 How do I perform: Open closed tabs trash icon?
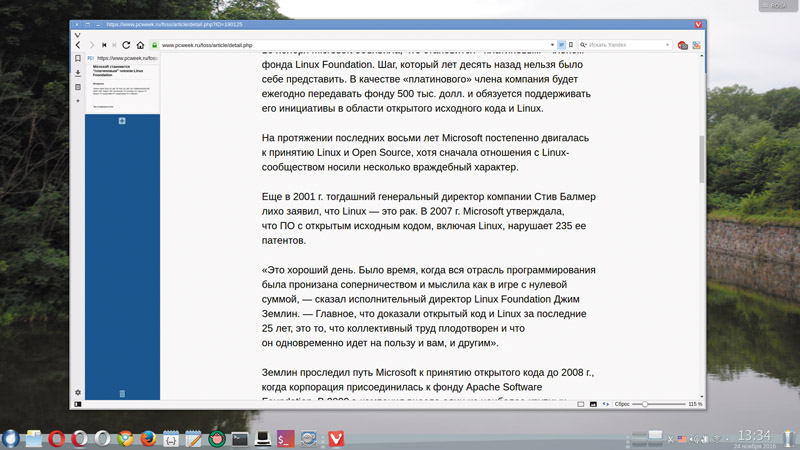pyautogui.click(x=122, y=393)
